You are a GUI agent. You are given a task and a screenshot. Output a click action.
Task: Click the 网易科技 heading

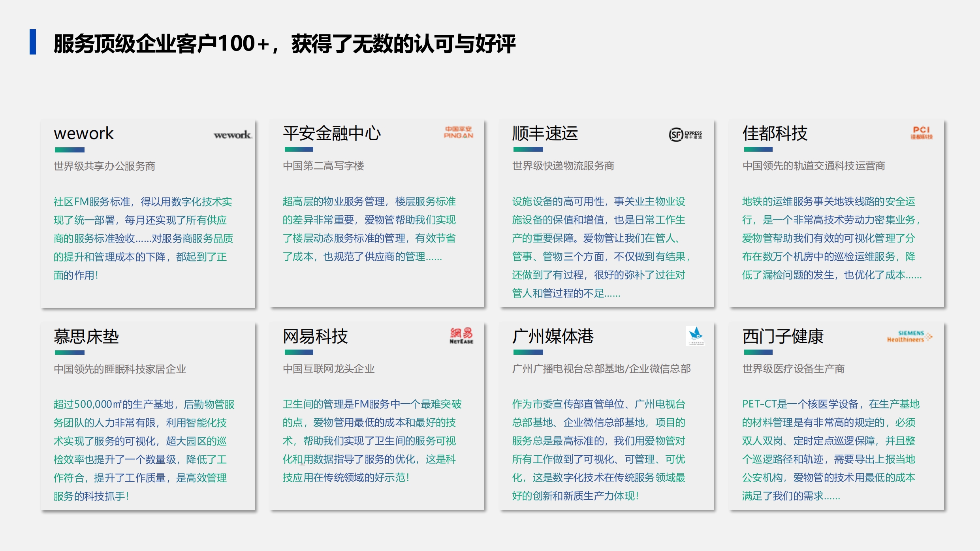coord(316,337)
